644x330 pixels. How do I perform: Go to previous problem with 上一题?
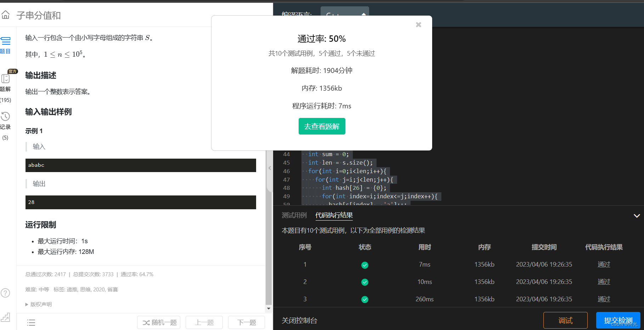[x=204, y=323]
